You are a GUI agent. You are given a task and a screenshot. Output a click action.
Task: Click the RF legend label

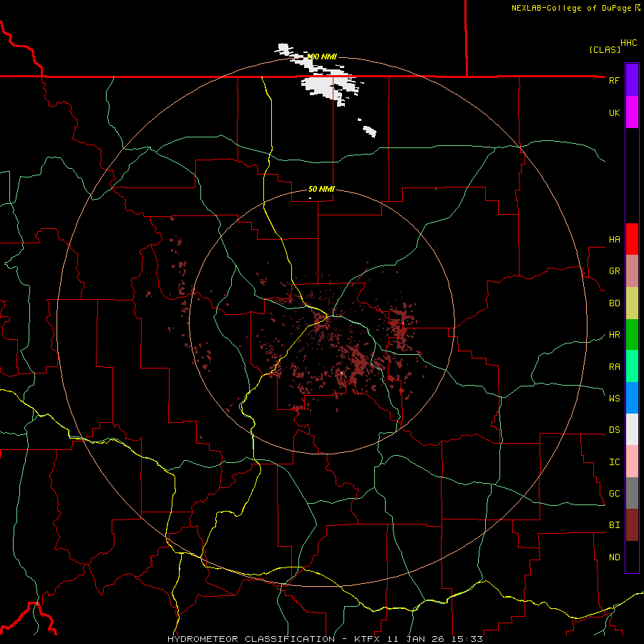click(x=614, y=80)
